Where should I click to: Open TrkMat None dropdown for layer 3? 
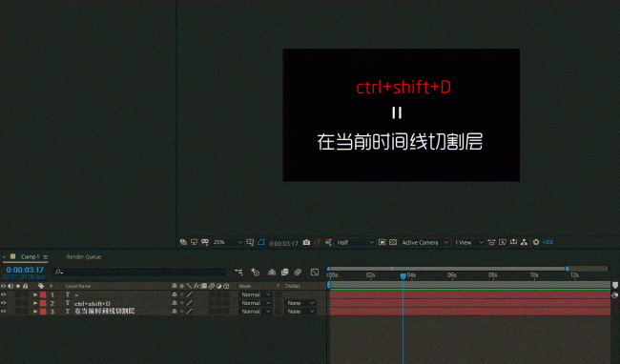tap(300, 312)
